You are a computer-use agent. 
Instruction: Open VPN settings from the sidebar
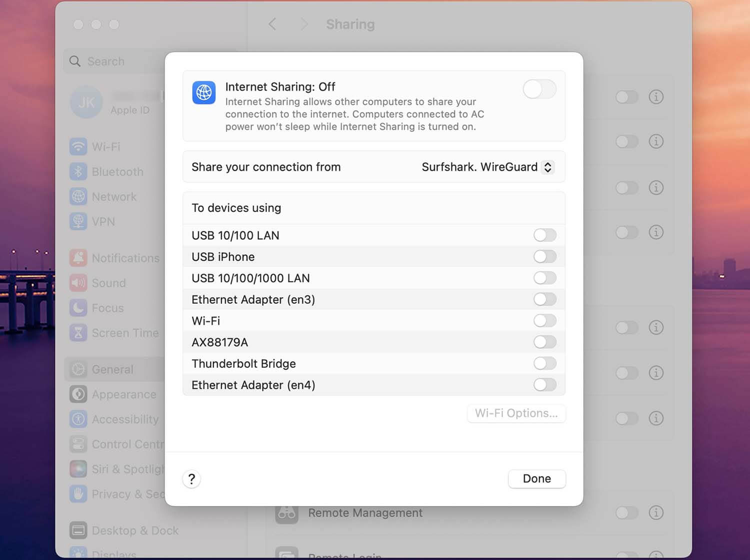(105, 221)
